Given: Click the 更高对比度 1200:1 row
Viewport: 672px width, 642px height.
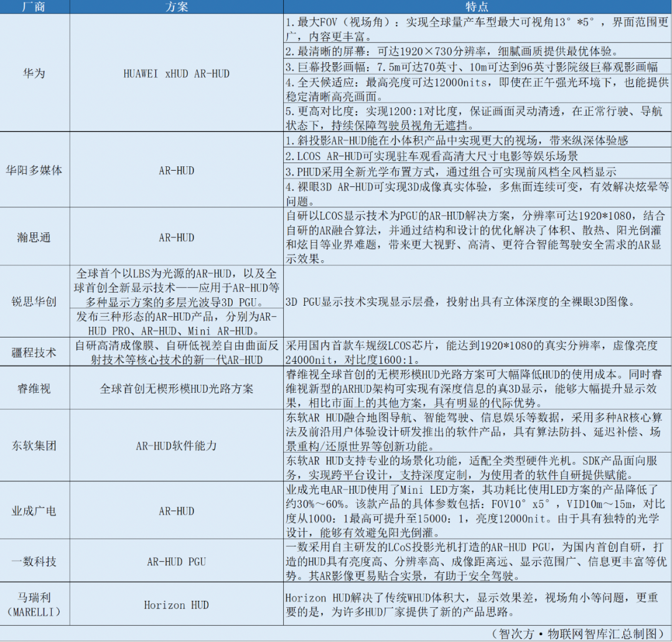Looking at the screenshot, I should [x=477, y=118].
